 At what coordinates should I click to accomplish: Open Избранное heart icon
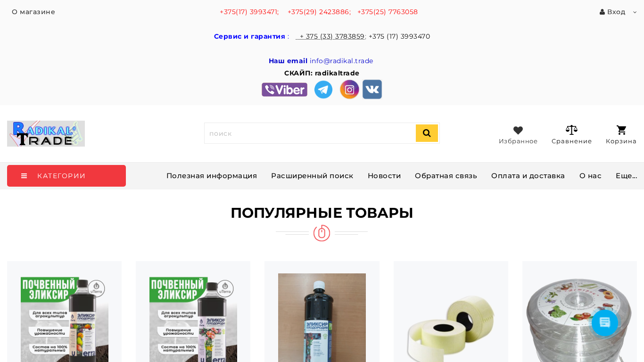[x=518, y=131]
